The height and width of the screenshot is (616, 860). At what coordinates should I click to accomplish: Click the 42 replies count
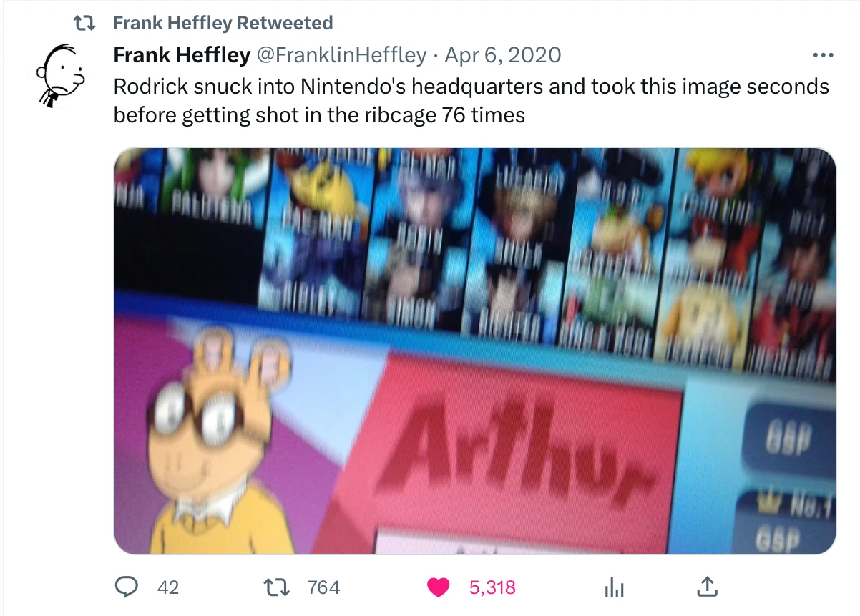point(168,587)
